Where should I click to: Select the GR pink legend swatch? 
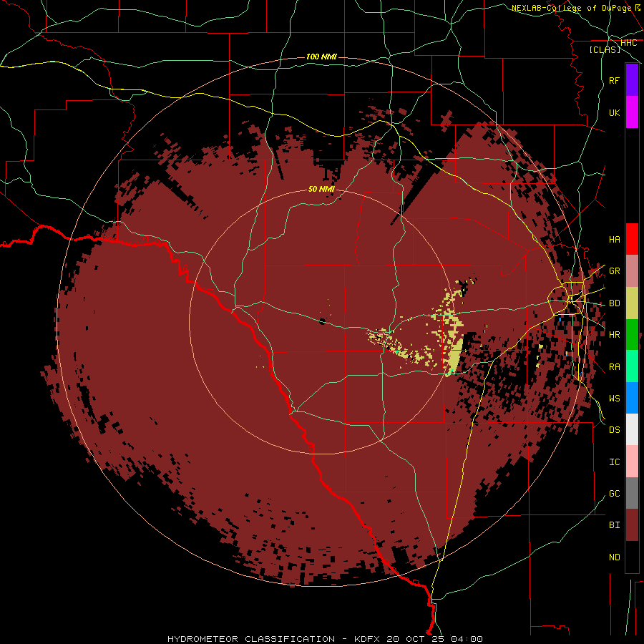click(632, 271)
